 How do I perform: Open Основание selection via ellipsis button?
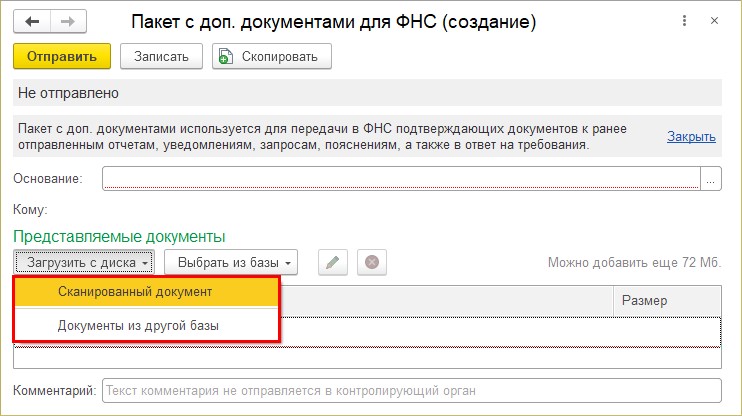(x=711, y=178)
